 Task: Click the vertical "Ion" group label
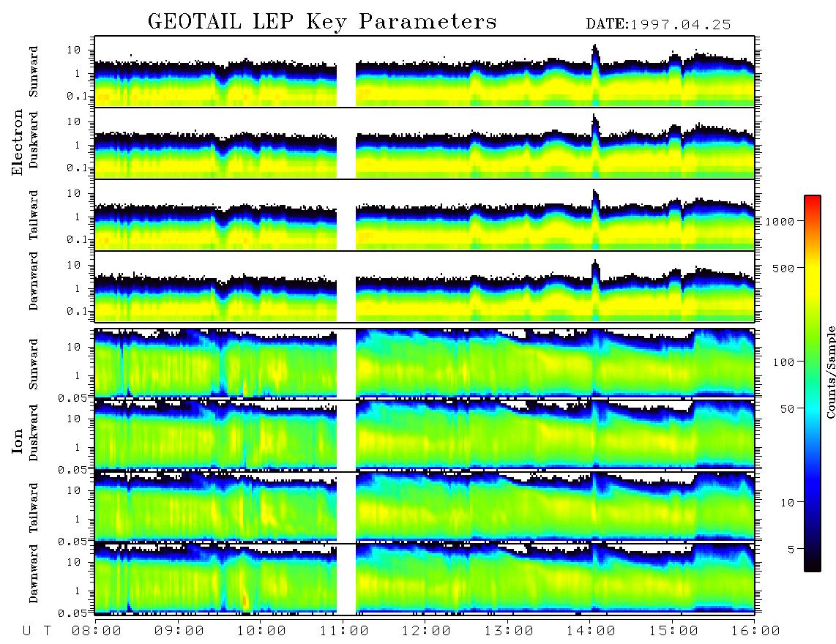[x=18, y=441]
